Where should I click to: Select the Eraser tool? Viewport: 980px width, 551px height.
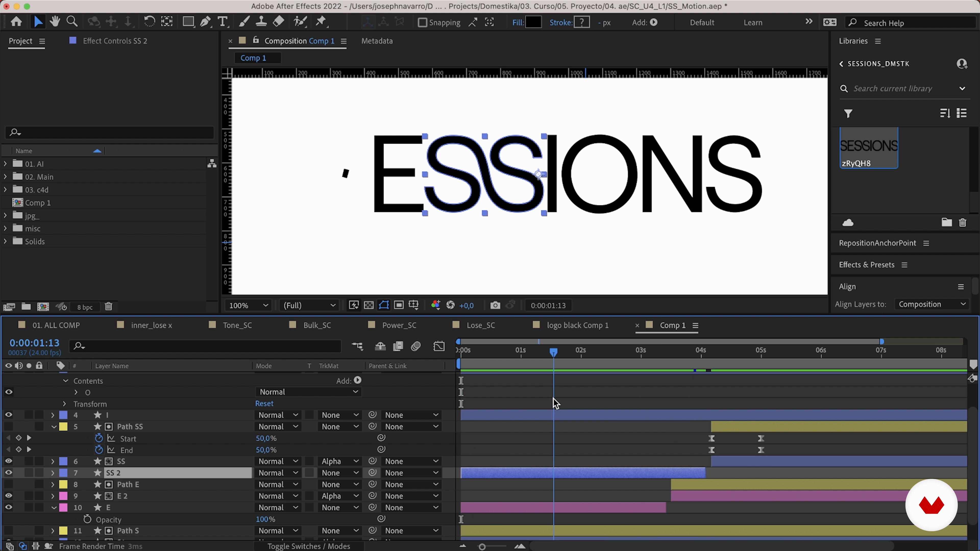(278, 22)
